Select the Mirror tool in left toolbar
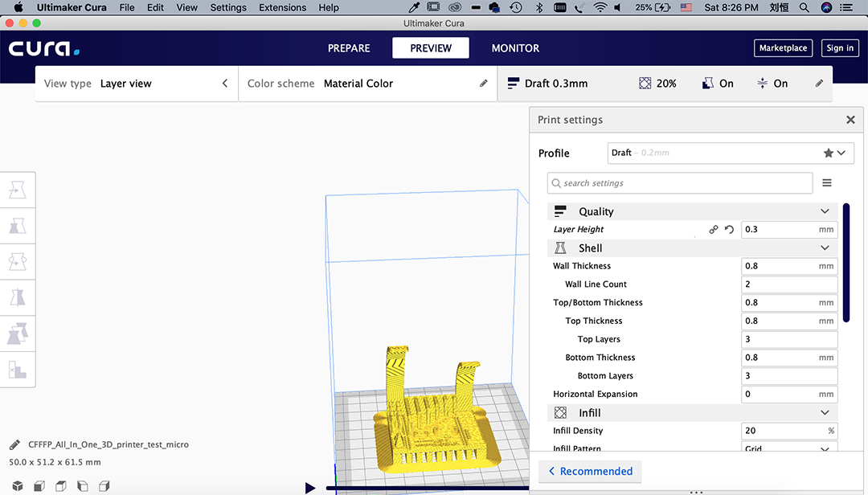This screenshot has width=868, height=495. pos(18,298)
